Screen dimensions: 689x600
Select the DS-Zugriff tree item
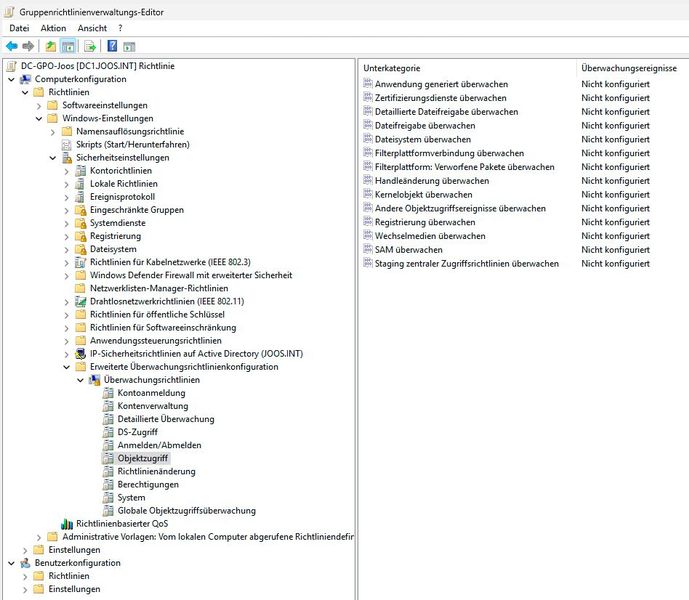pyautogui.click(x=138, y=432)
